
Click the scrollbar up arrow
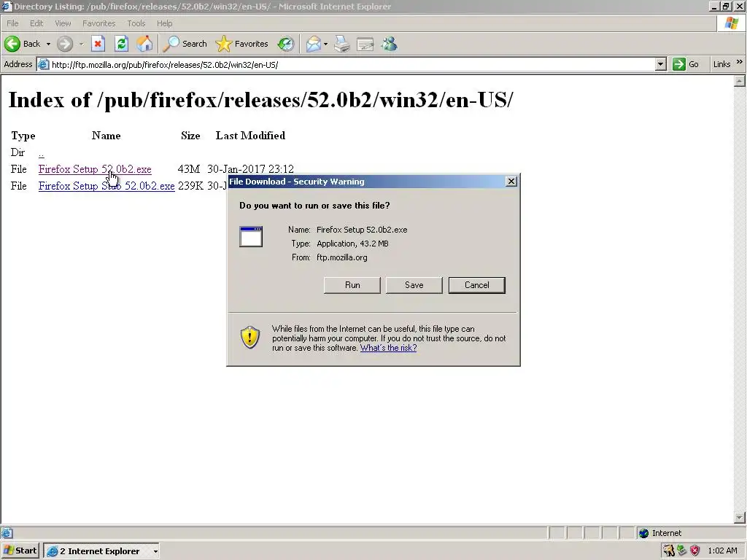[x=740, y=81]
